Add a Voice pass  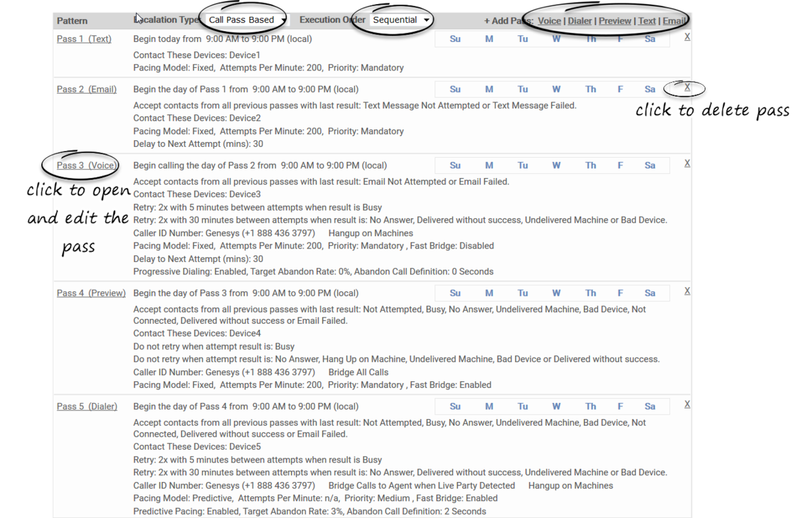click(x=549, y=21)
